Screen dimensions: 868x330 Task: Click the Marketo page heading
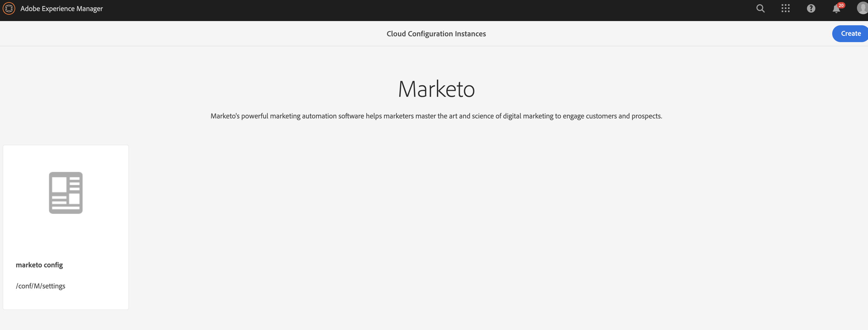(436, 89)
